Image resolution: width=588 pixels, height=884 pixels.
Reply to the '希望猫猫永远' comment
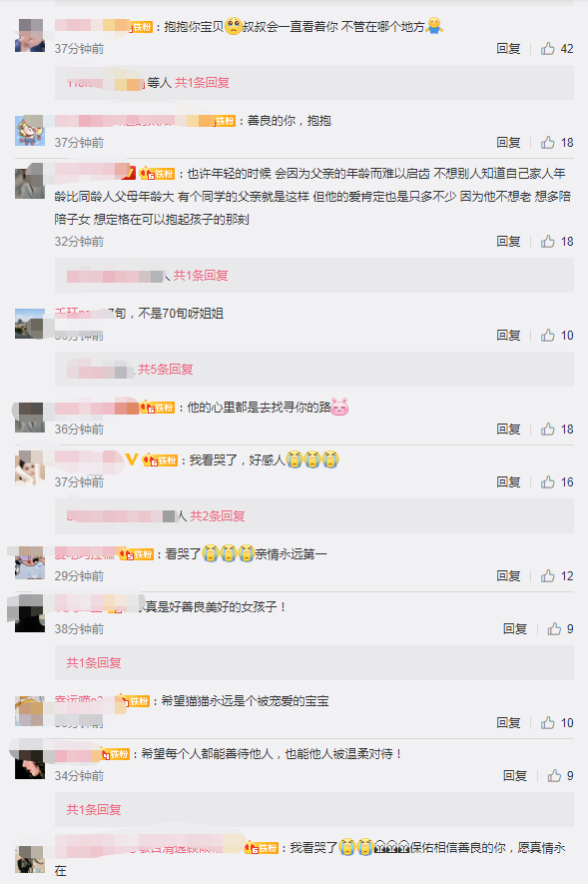(x=508, y=723)
